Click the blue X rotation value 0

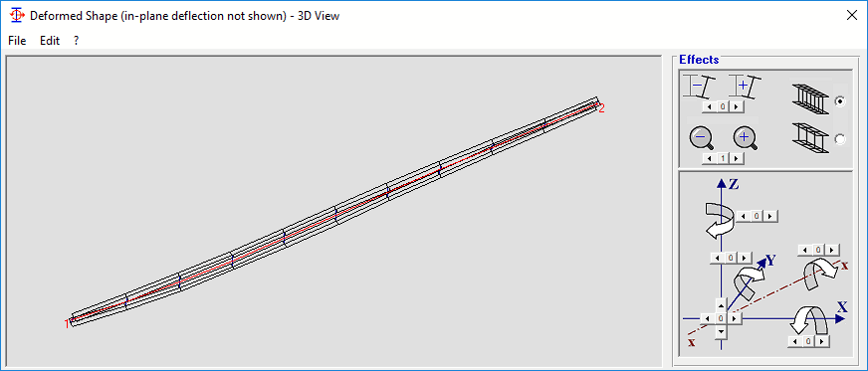tap(808, 342)
